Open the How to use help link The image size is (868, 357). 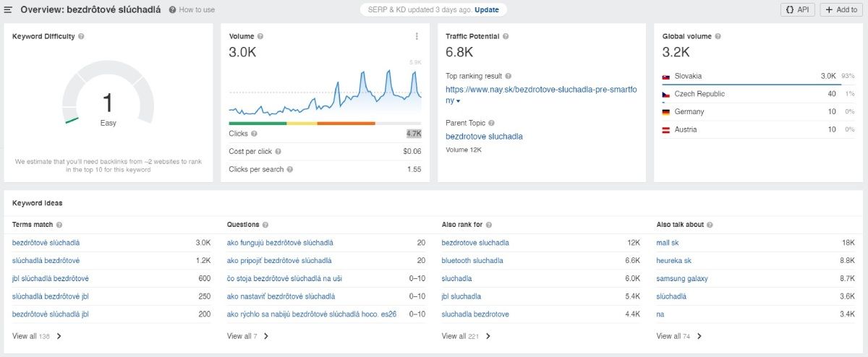(x=192, y=10)
